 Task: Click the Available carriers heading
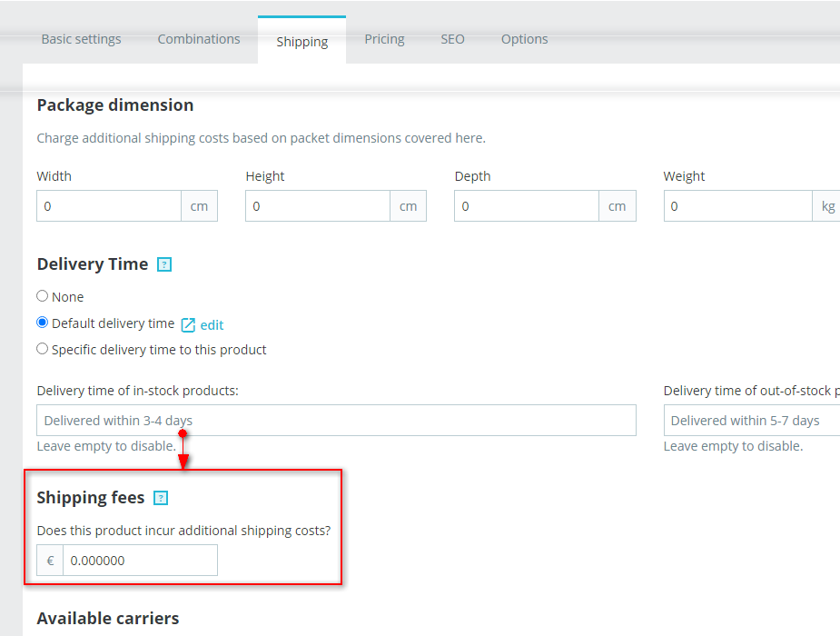coord(108,619)
